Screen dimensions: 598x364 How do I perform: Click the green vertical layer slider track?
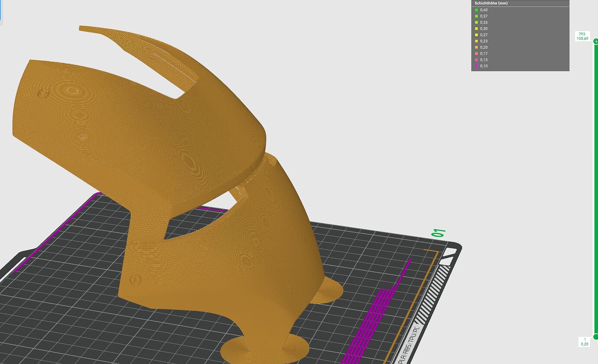596,189
